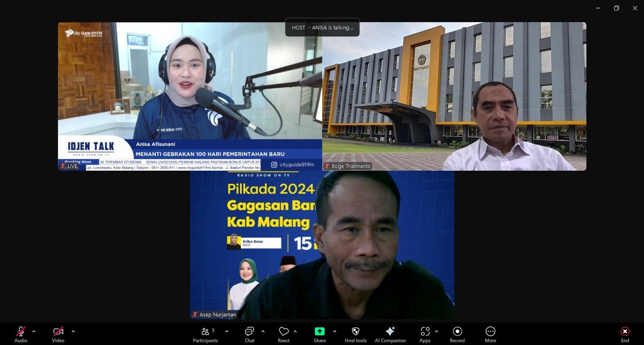This screenshot has height=345, width=644.
Task: Open the More options menu
Action: [490, 334]
